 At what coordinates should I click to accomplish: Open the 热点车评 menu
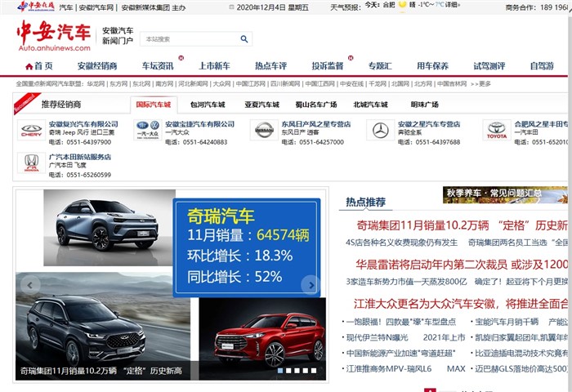pyautogui.click(x=270, y=66)
